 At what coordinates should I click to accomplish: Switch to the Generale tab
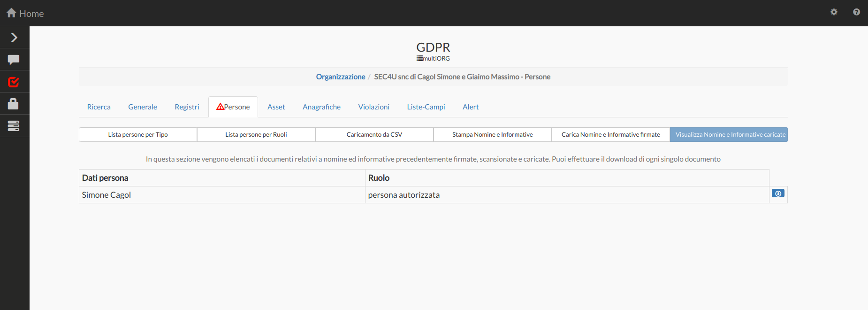143,107
